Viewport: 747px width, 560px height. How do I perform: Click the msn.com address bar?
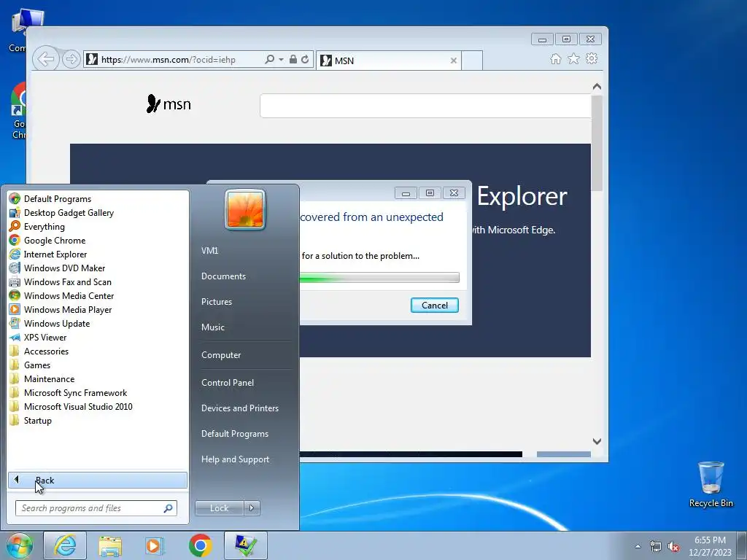coord(174,60)
